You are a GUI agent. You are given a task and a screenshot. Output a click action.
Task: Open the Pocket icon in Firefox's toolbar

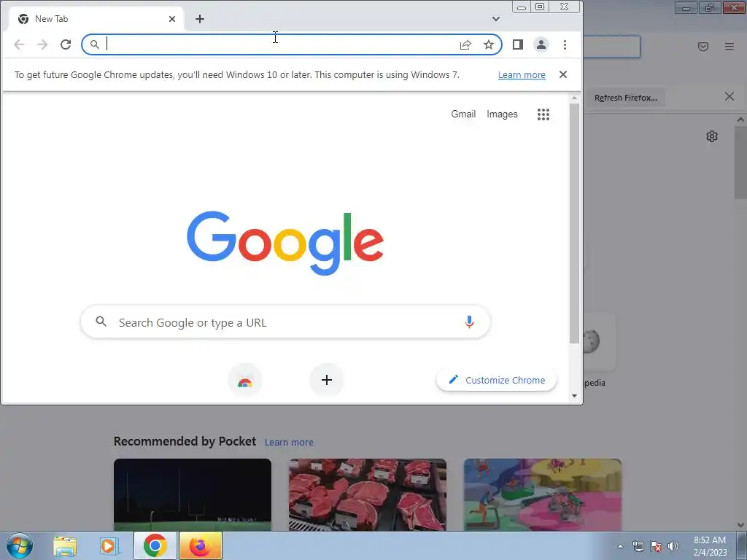[703, 46]
